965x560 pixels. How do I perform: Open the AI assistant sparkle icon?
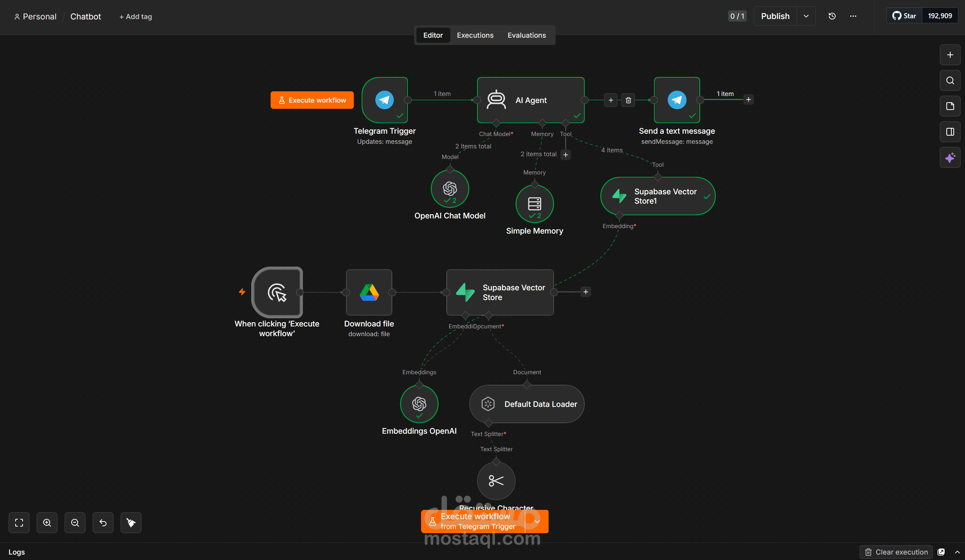950,157
